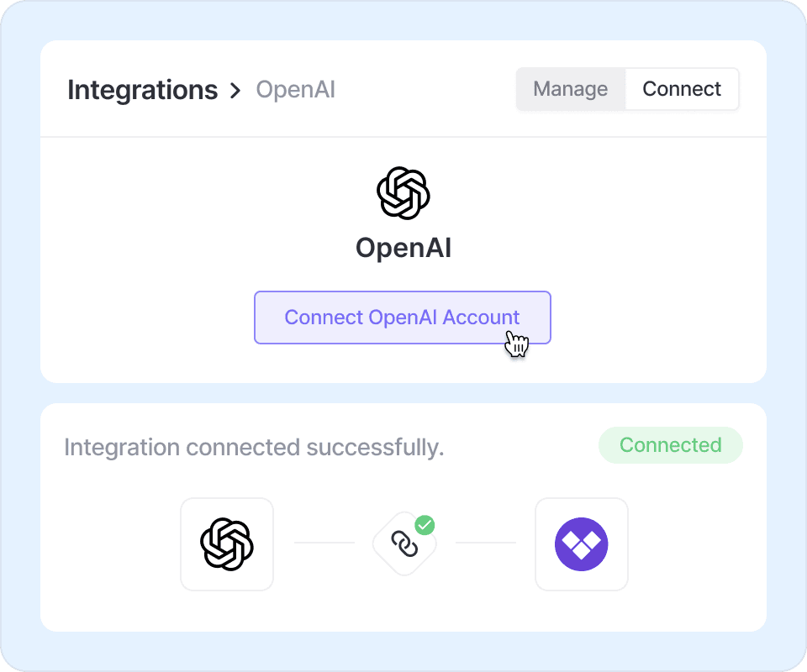Switch to the Manage tab
Viewport: 807px width, 672px height.
(x=571, y=89)
